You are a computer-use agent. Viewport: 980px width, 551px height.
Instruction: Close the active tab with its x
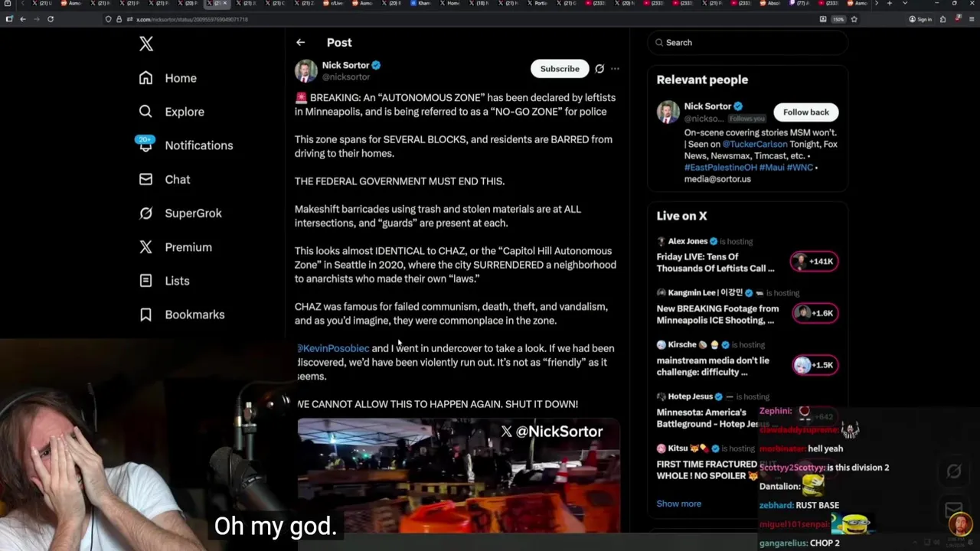click(x=225, y=3)
